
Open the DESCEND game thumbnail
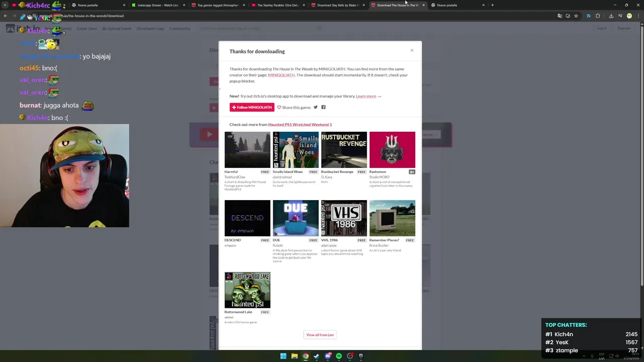click(x=247, y=218)
